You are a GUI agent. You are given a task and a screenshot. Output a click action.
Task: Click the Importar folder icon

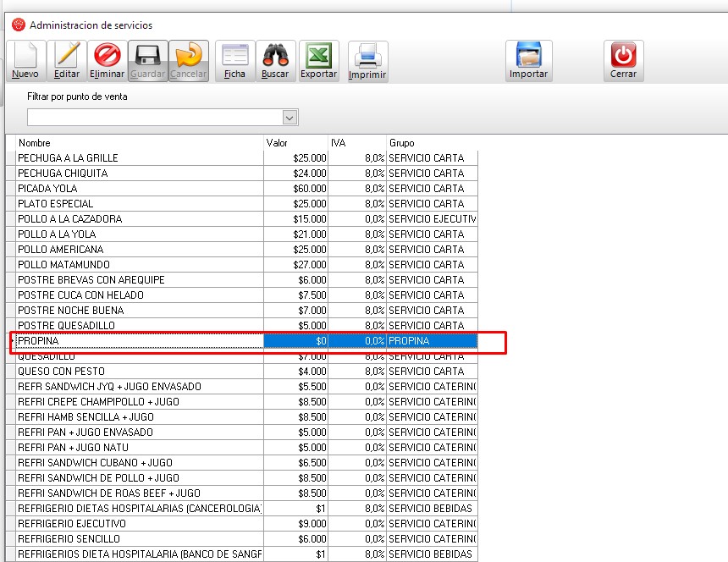pyautogui.click(x=528, y=60)
